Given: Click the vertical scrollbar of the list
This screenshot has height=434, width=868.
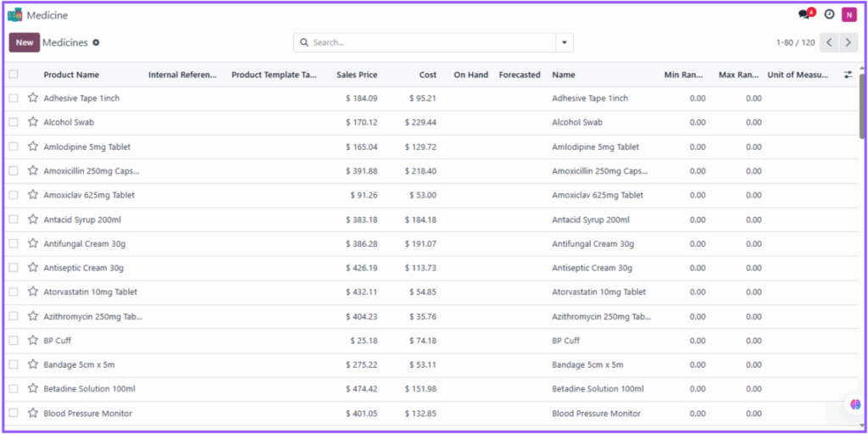Looking at the screenshot, I should pyautogui.click(x=862, y=110).
